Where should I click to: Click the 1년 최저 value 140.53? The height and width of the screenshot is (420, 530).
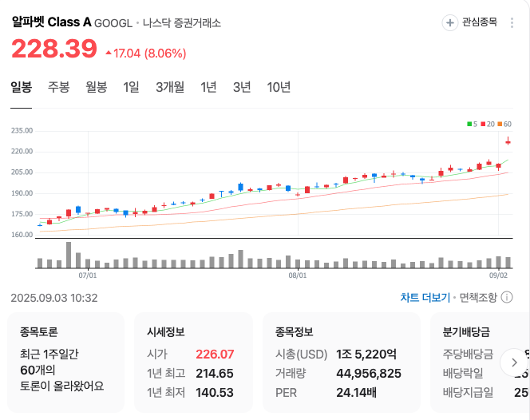[215, 393]
